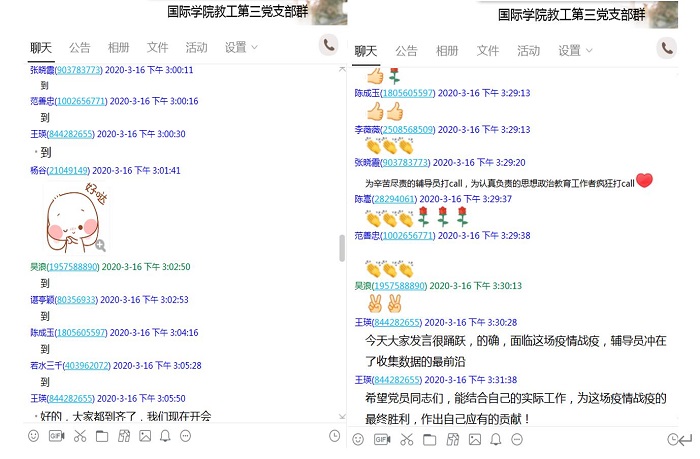Viewport: 700px width, 459px height.
Task: Expand 设置 dropdown in right panel
Action: [x=574, y=51]
